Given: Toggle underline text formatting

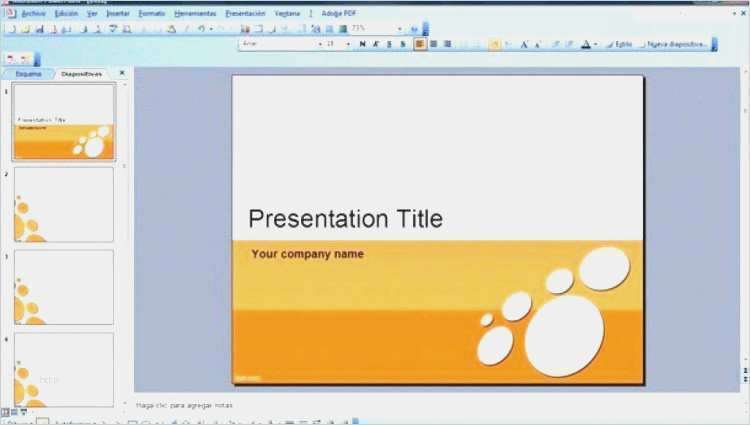Looking at the screenshot, I should point(389,44).
